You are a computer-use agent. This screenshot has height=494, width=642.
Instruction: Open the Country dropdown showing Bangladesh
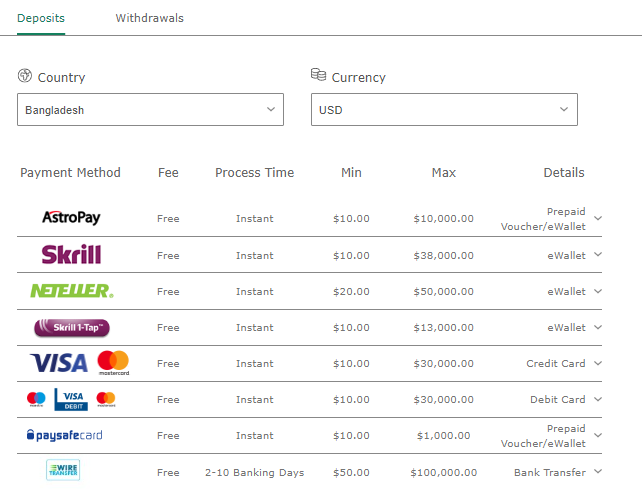(x=150, y=110)
